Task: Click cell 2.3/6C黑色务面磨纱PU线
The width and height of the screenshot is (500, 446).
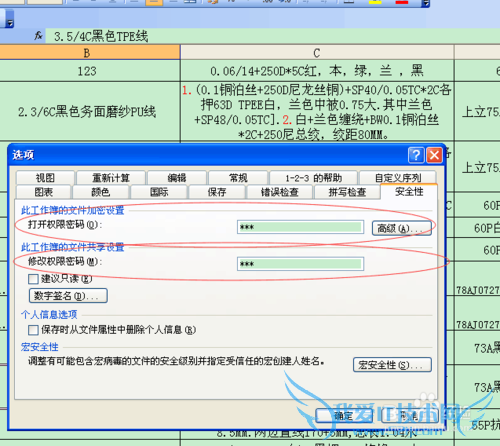Action: [x=90, y=112]
